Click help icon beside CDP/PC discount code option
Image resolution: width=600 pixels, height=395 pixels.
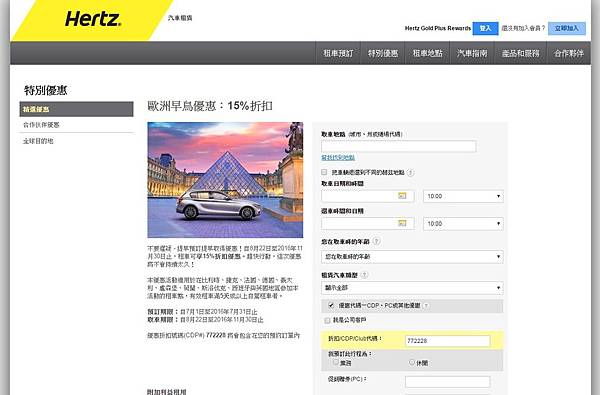426,305
